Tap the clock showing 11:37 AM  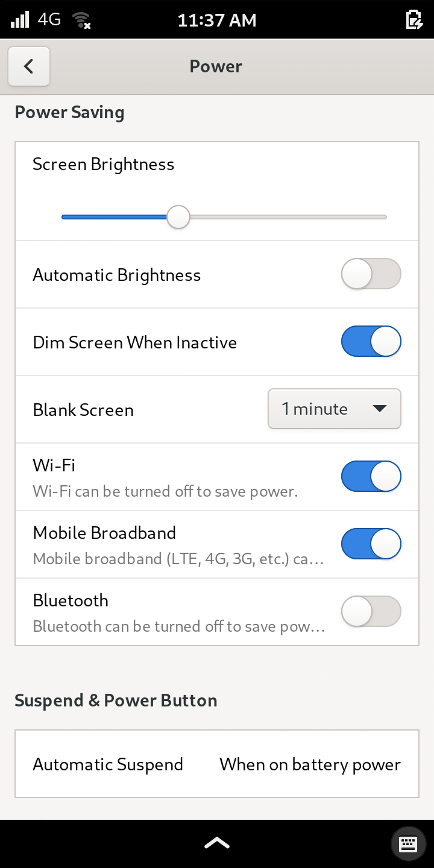(217, 20)
